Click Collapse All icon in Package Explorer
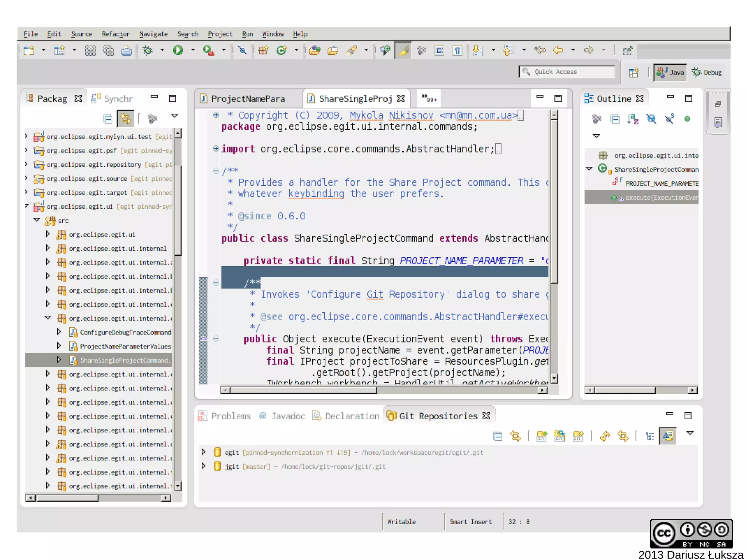This screenshot has width=747, height=560. 108,119
